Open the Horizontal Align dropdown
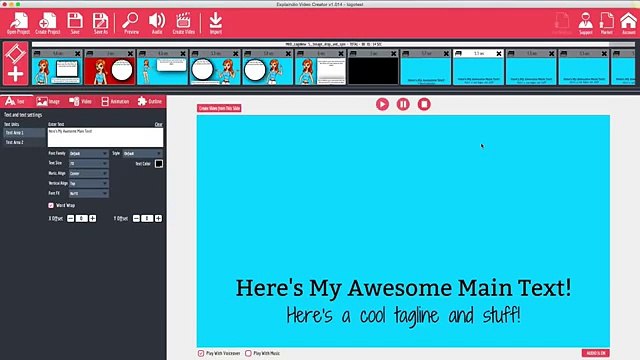The width and height of the screenshot is (640, 360). tap(89, 173)
